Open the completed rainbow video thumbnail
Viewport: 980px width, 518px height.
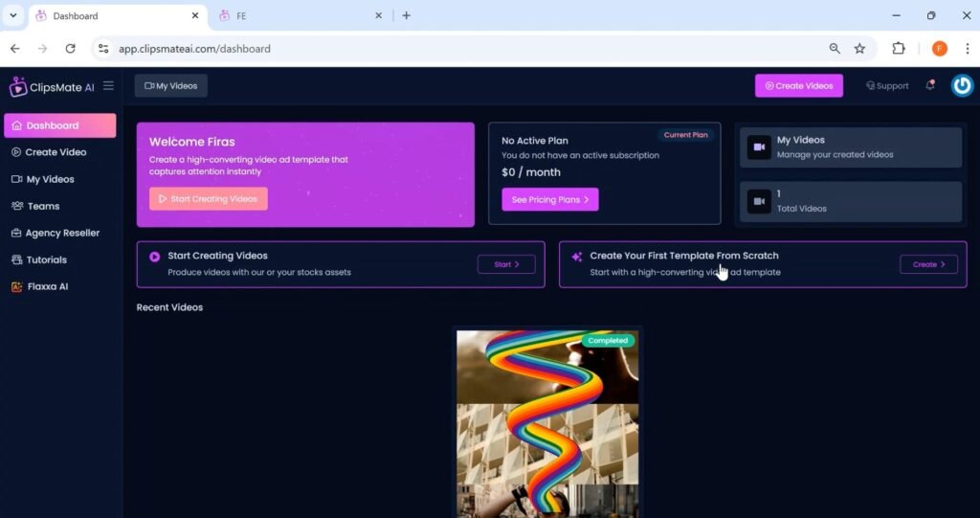coord(546,421)
